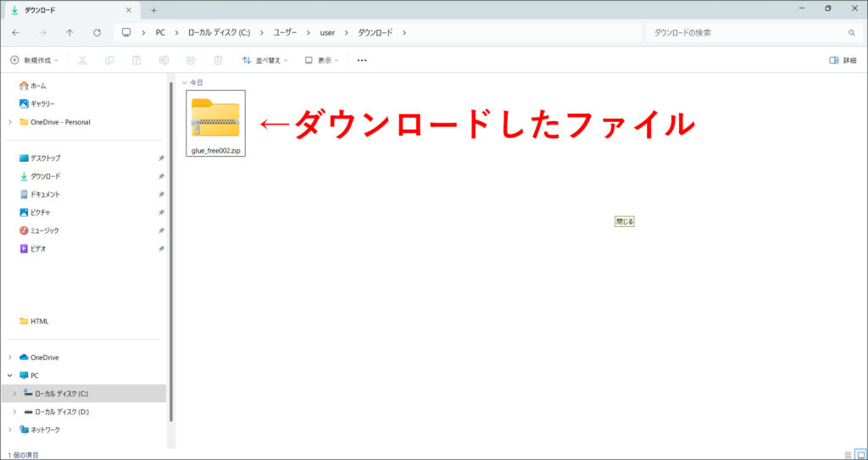Image resolution: width=868 pixels, height=460 pixels.
Task: Click the Up directory arrow
Action: tap(70, 32)
